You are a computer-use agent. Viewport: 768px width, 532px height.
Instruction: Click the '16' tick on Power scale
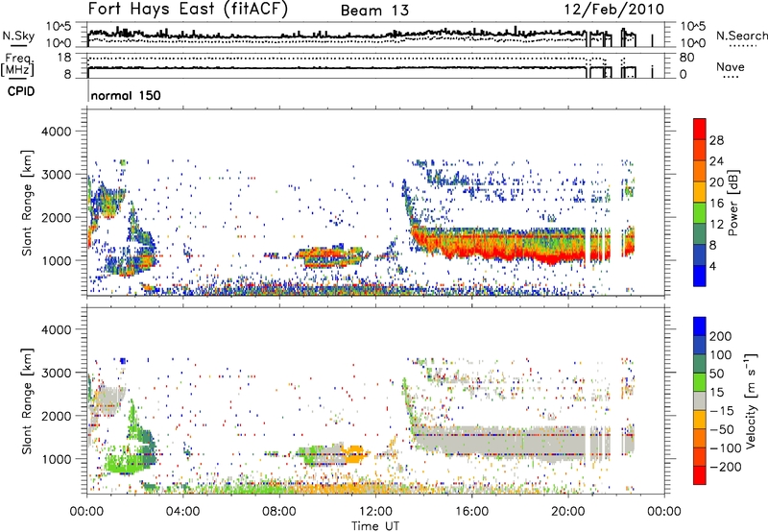coord(716,204)
